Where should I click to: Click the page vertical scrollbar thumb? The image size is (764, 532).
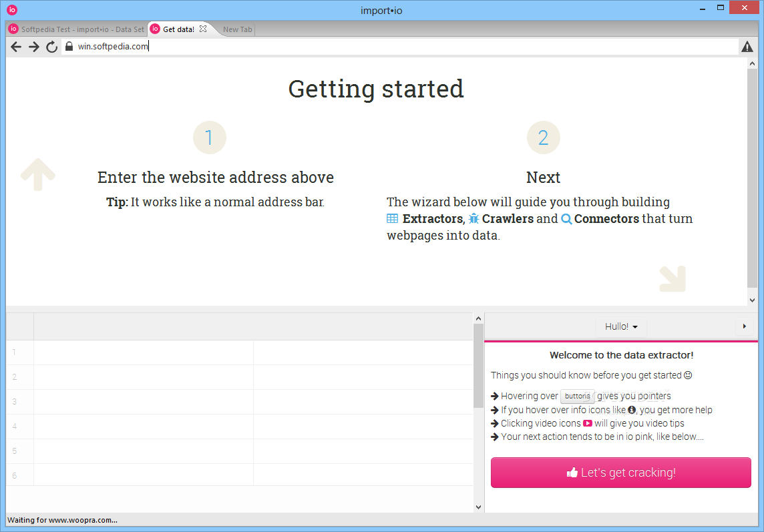752,178
